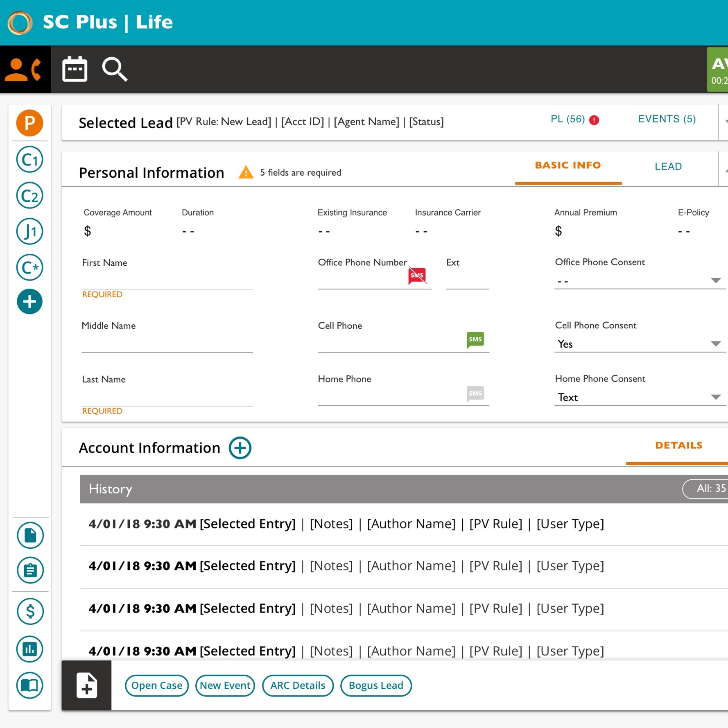
Task: Open the dollar sign sidebar icon
Action: click(x=30, y=611)
